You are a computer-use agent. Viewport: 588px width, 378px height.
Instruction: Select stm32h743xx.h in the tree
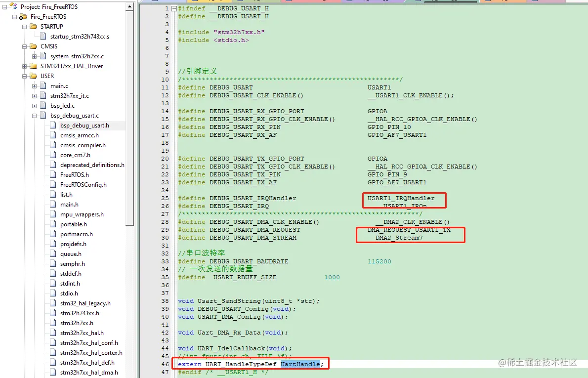[x=80, y=313]
